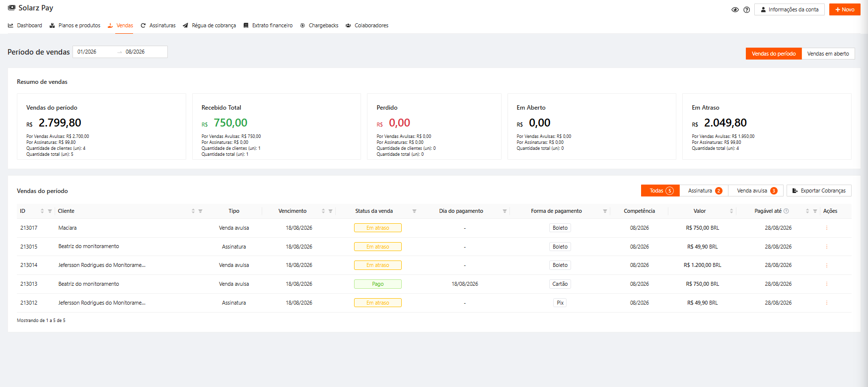Sort by Vencimento column arrows

point(323,211)
